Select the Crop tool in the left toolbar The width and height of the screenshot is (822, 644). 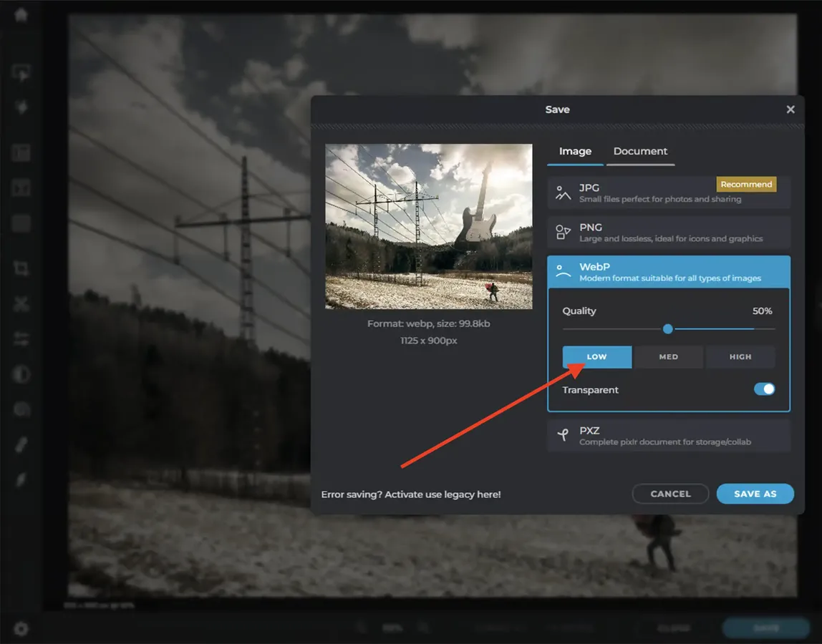[21, 268]
